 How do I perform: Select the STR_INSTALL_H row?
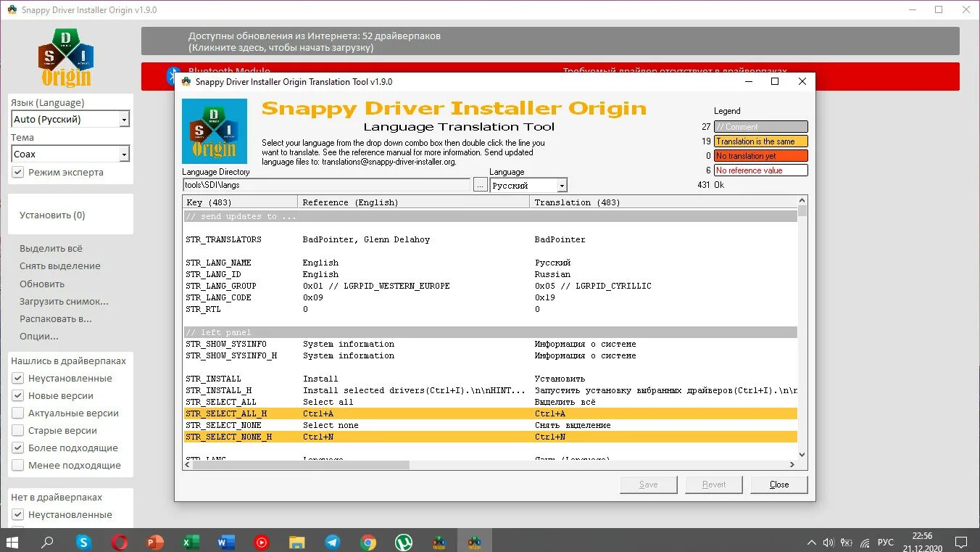pyautogui.click(x=490, y=390)
